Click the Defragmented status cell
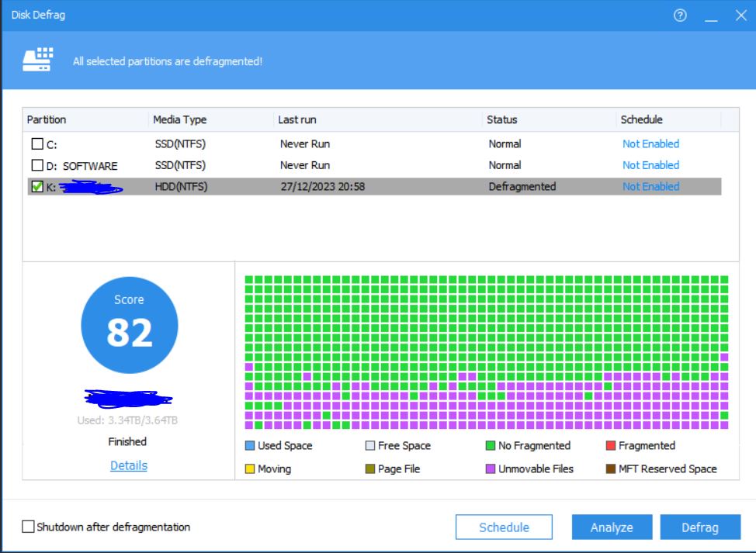 [x=522, y=186]
